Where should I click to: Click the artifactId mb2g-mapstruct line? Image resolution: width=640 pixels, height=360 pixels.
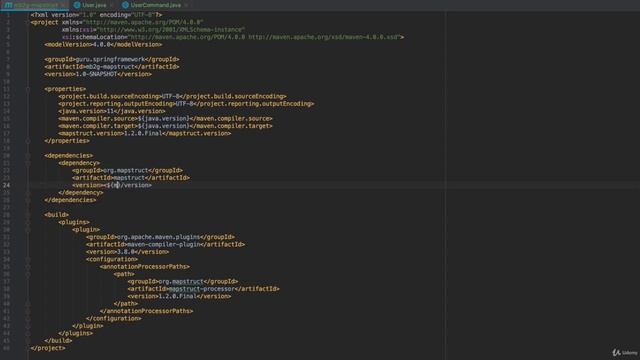pos(112,67)
